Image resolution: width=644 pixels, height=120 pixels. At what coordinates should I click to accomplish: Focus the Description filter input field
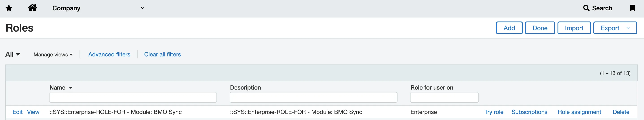313,98
